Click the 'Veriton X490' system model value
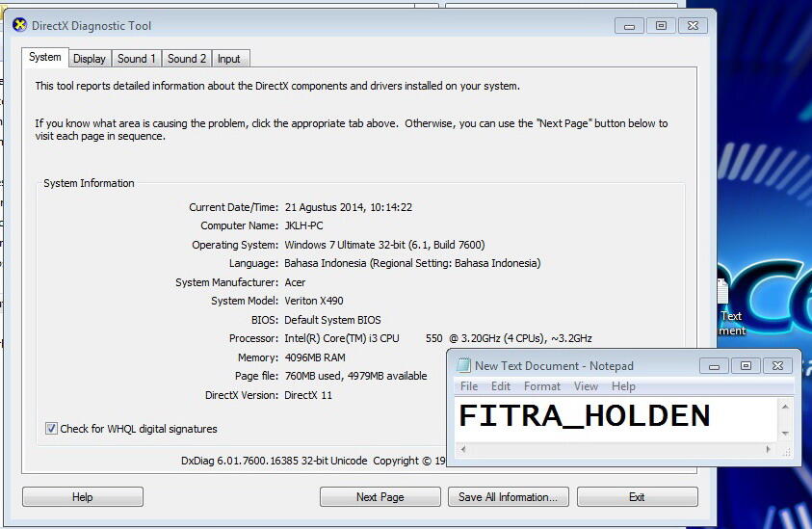 click(314, 301)
